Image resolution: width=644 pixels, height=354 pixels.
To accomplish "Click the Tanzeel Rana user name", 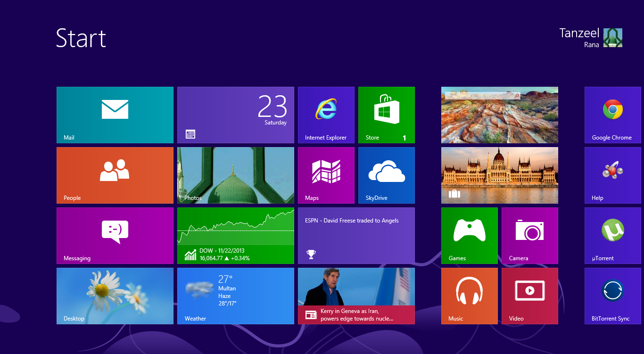I will click(579, 38).
